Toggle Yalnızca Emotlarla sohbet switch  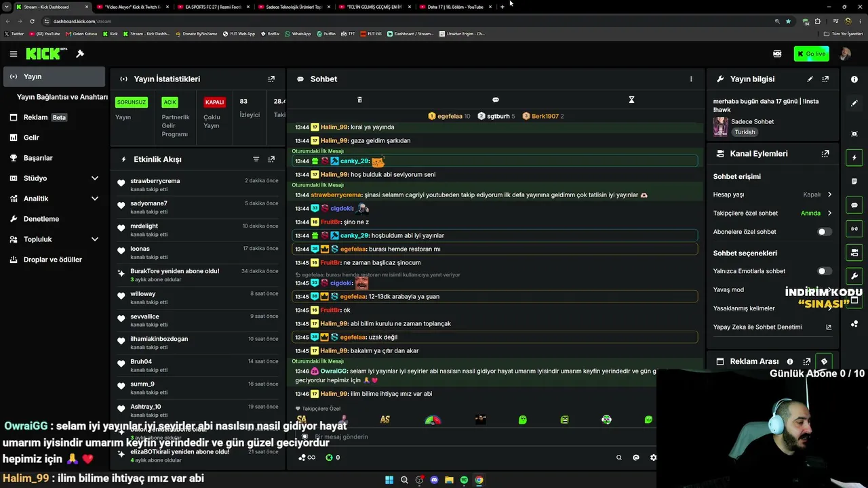coord(824,271)
